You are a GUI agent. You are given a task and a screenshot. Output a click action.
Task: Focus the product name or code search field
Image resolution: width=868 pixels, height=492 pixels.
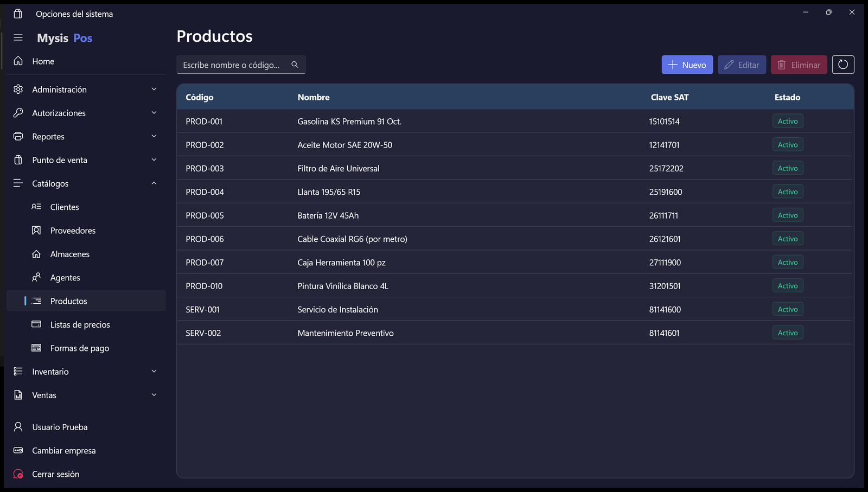[x=241, y=65]
